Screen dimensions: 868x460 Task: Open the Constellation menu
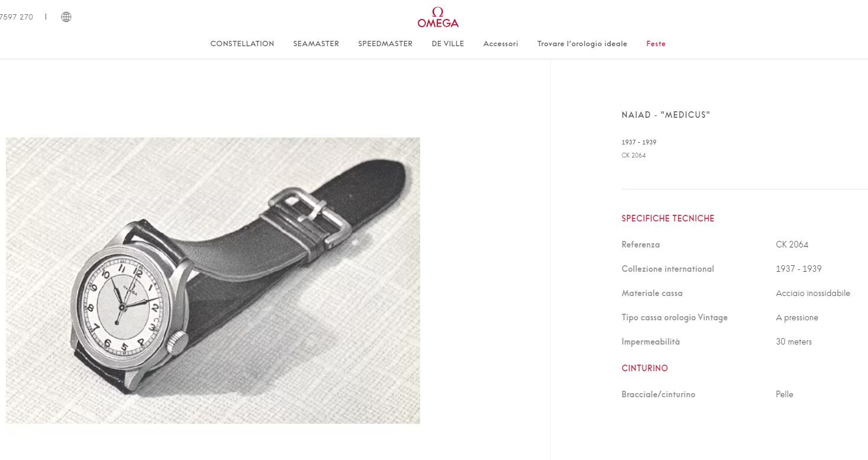point(242,44)
